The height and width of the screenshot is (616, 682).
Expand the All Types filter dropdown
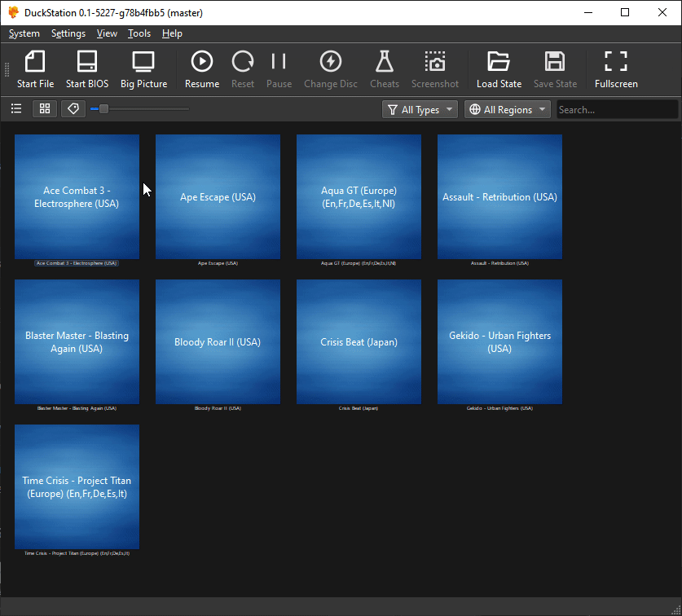[420, 109]
